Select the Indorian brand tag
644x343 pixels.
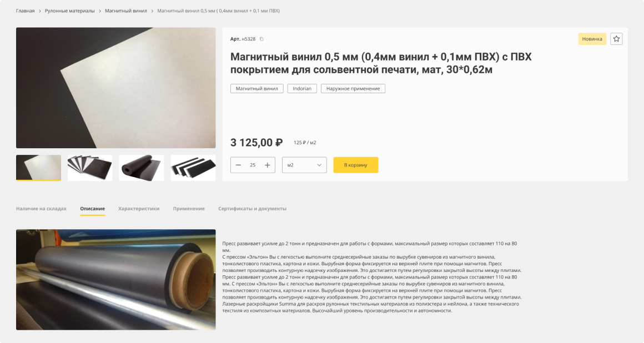click(x=302, y=88)
